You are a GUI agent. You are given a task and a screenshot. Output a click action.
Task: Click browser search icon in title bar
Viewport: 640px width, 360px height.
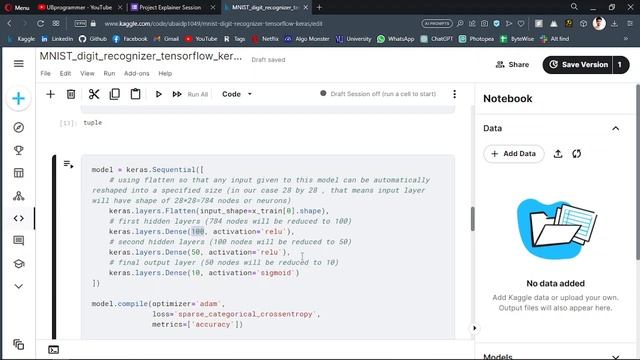[x=574, y=7]
